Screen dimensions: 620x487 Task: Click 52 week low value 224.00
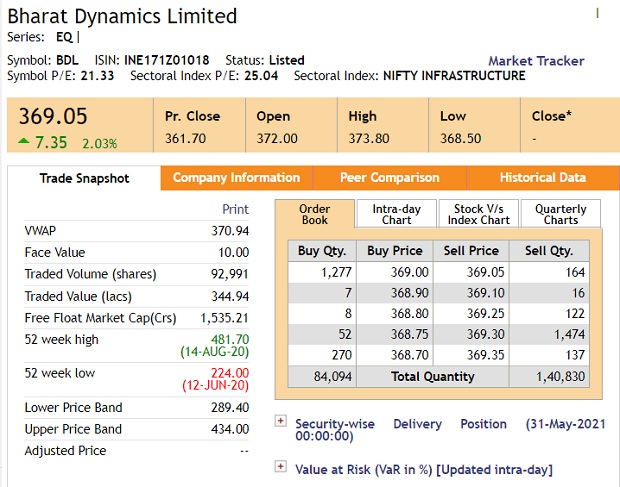[230, 373]
